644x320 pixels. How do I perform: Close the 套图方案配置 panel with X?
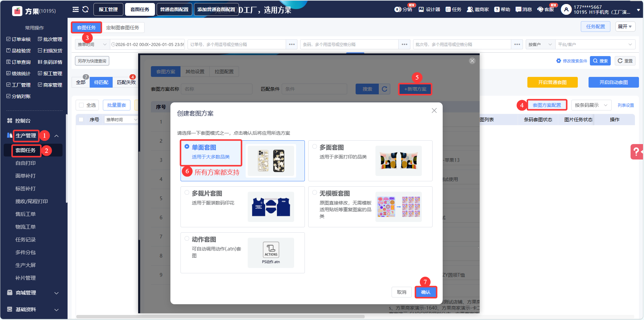click(x=472, y=61)
